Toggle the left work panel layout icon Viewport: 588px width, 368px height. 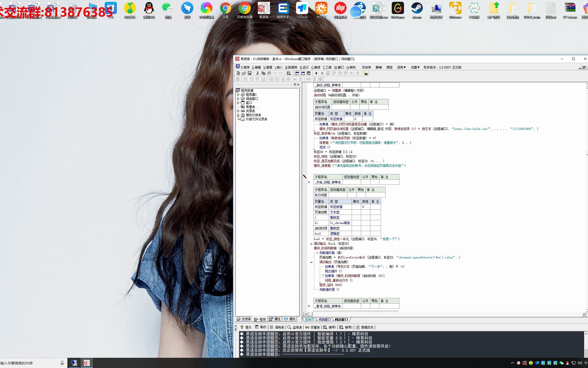(297, 73)
